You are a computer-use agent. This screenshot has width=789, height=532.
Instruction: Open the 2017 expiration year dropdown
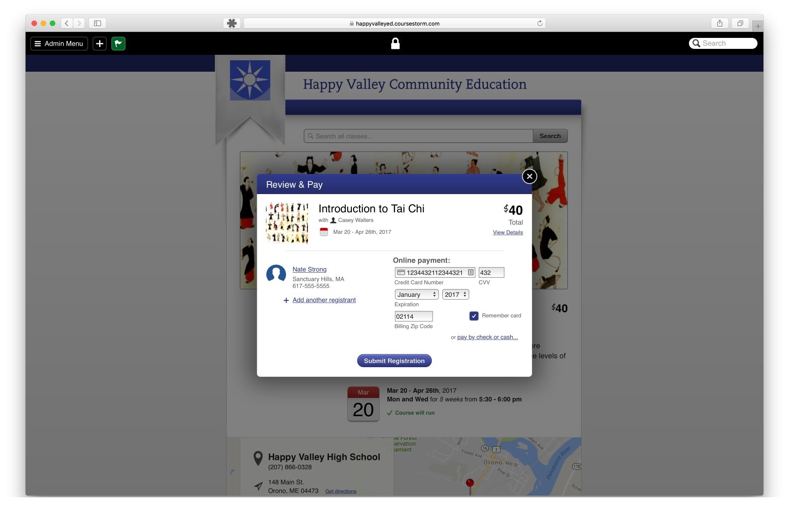point(455,295)
